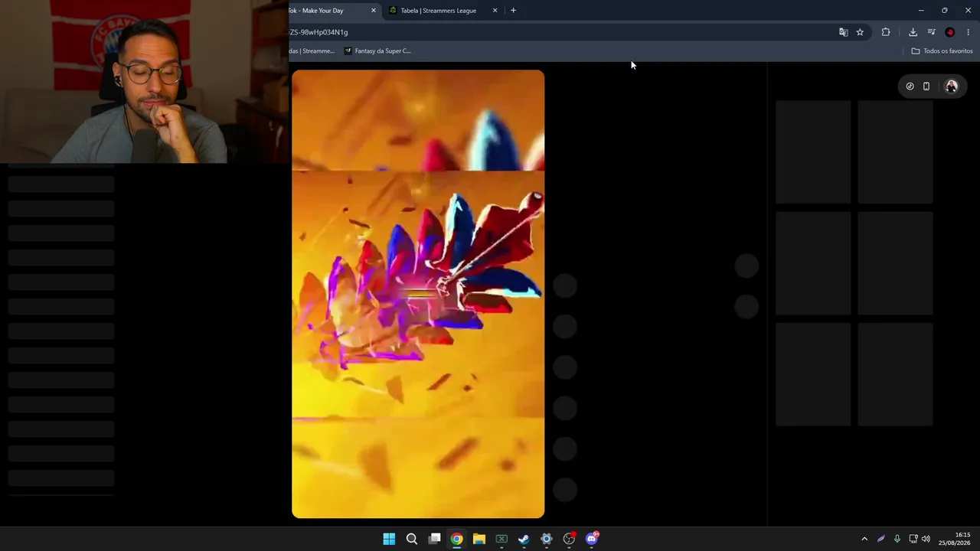Expand the hidden system tray icons
Screen dimensions: 980x551
[864, 539]
